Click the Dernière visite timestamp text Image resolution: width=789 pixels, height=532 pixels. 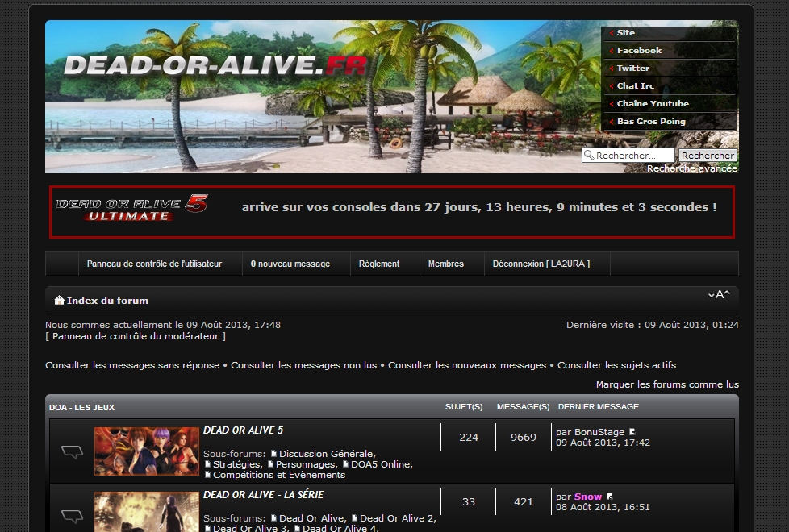pyautogui.click(x=653, y=325)
